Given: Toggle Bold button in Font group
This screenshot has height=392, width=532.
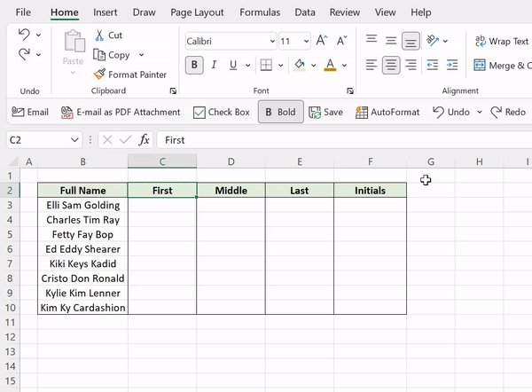Looking at the screenshot, I should point(194,65).
